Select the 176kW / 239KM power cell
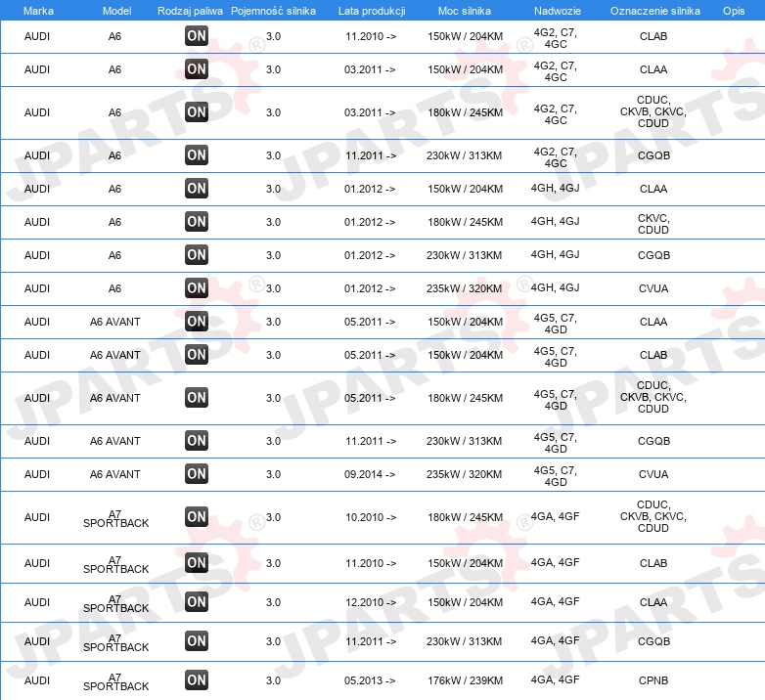765x700 pixels. point(465,680)
